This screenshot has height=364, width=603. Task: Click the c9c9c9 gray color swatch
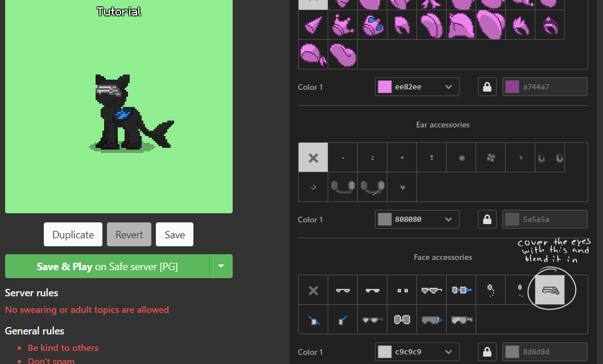click(385, 352)
